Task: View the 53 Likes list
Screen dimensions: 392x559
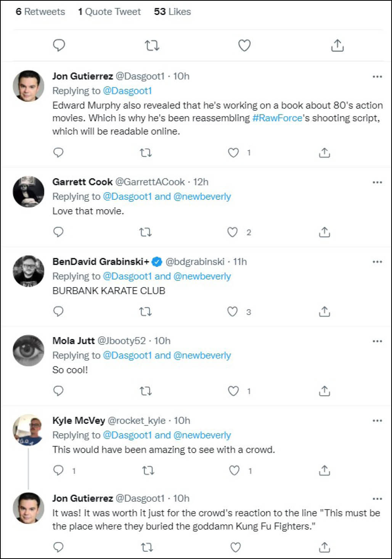Action: pyautogui.click(x=172, y=12)
